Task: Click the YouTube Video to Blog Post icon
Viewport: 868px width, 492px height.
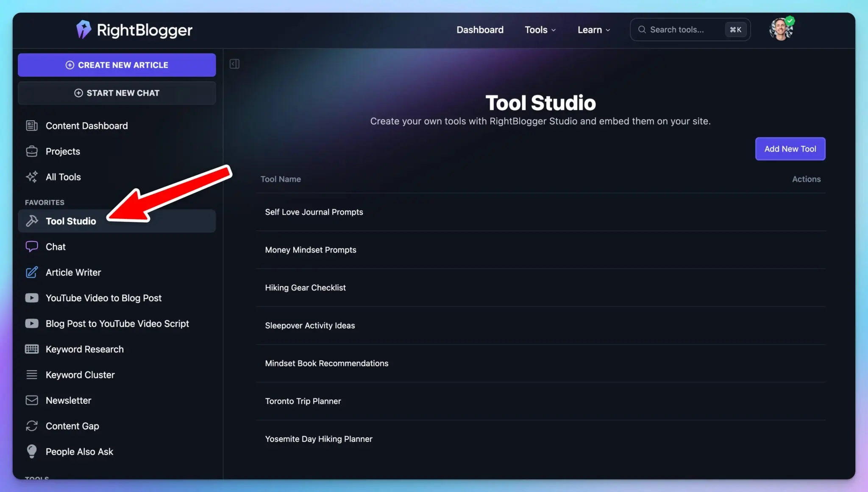Action: coord(32,298)
